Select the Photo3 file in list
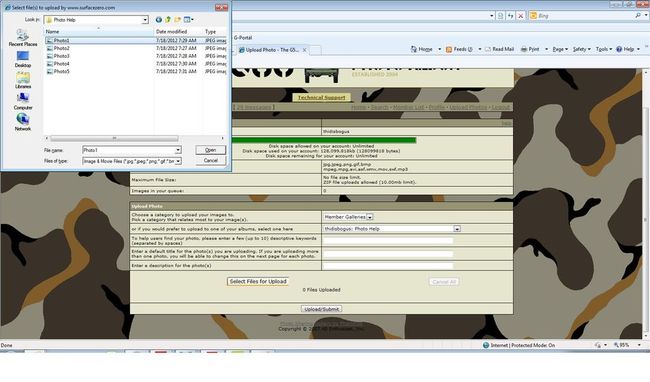The width and height of the screenshot is (650, 382). point(61,56)
